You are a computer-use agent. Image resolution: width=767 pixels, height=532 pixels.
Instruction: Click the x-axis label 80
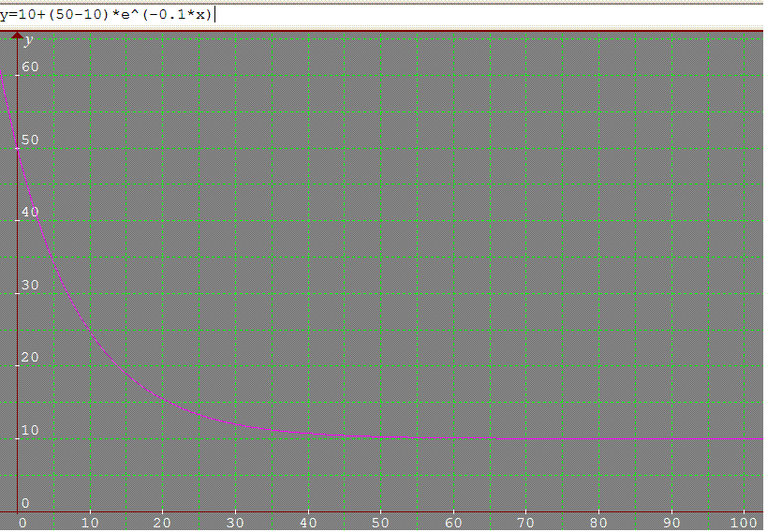598,523
